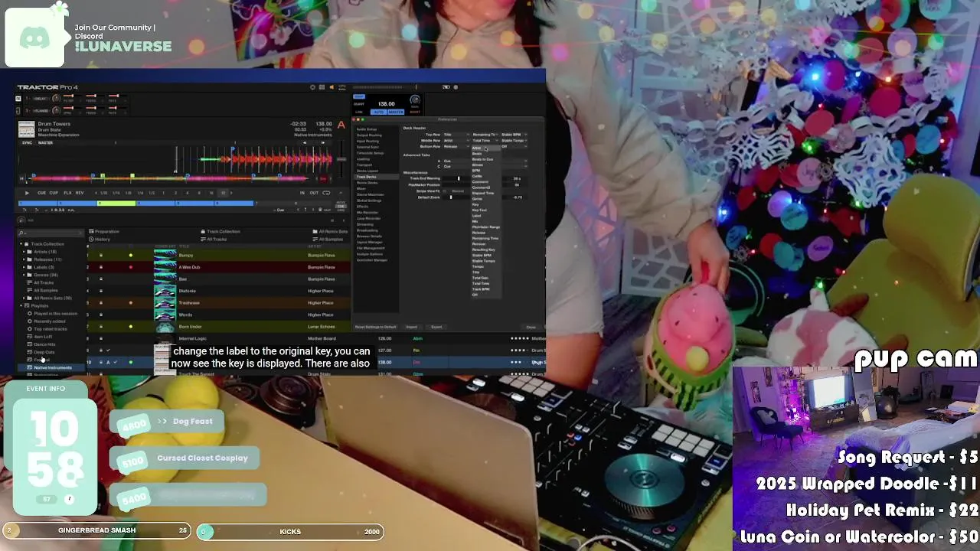
Task: Click the FX unit 1 icon
Action: (18, 99)
